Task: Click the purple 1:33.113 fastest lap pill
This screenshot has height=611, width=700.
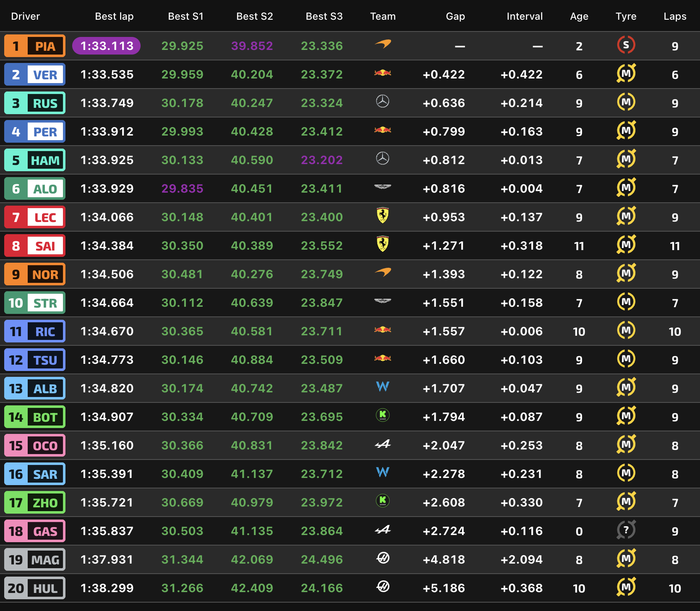Action: point(107,46)
